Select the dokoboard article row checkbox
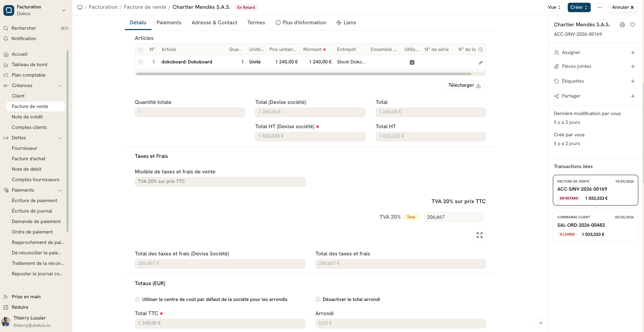The height and width of the screenshot is (332, 644). coord(140,62)
